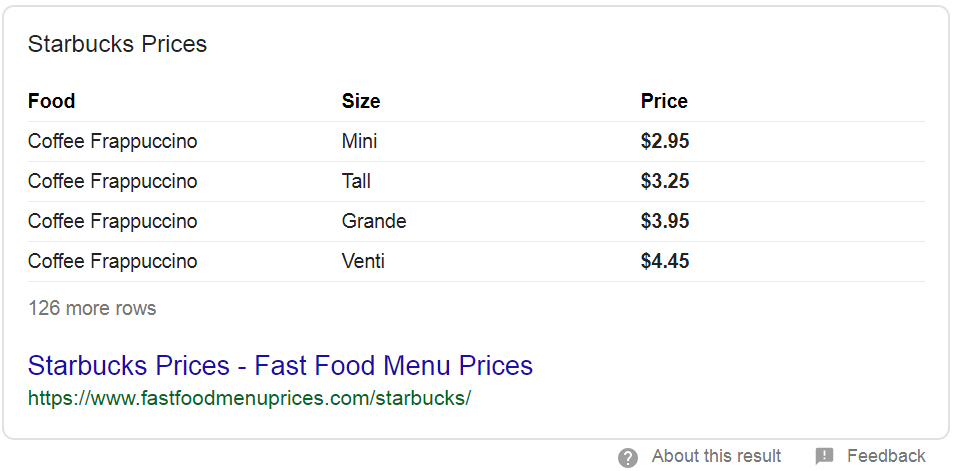Click the Grande size cell
The width and height of the screenshot is (953, 471).
coord(374,221)
